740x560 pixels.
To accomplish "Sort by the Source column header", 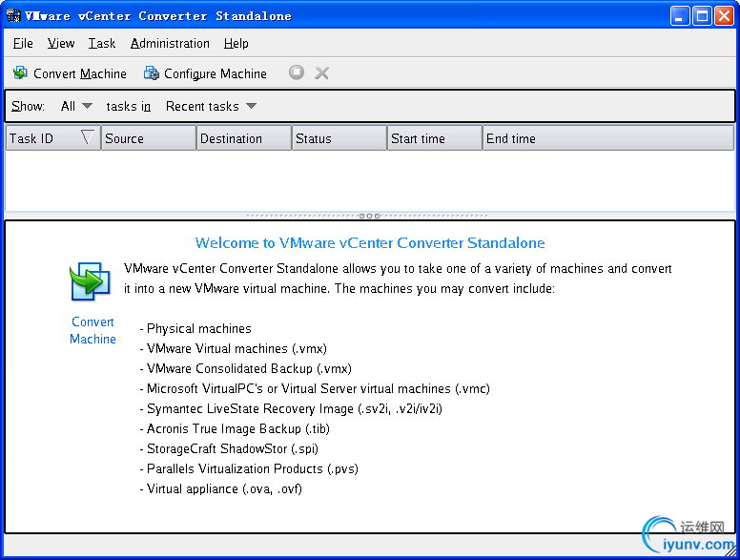I will point(149,138).
